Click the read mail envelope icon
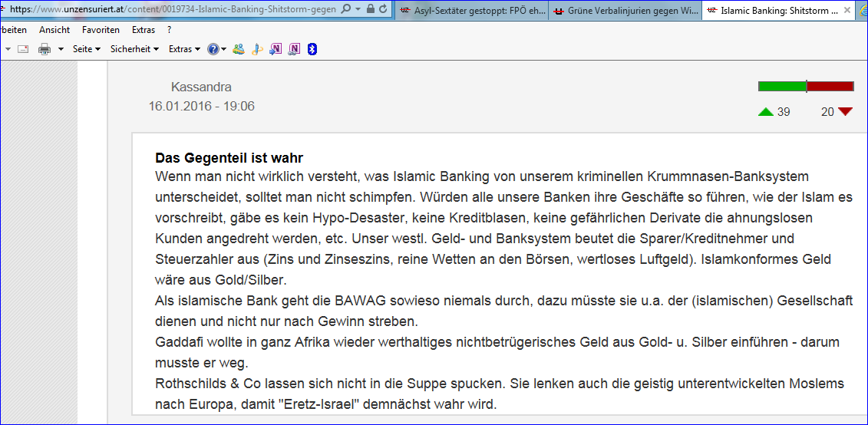Viewport: 868px width, 425px height. coord(22,49)
